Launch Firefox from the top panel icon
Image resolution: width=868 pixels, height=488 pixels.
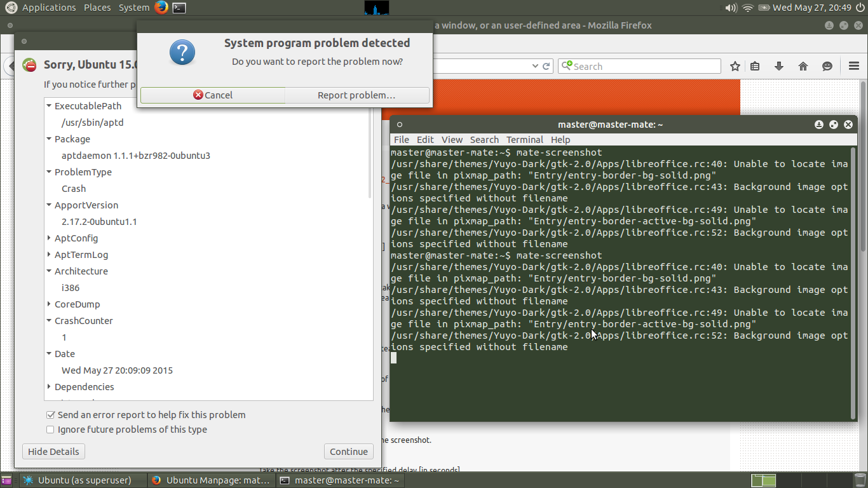[161, 8]
